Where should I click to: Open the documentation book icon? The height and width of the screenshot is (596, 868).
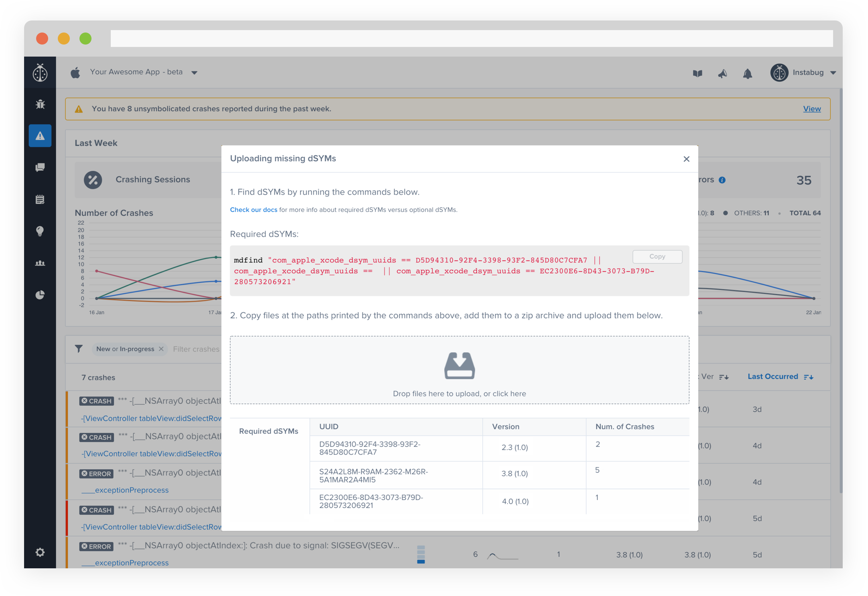697,73
